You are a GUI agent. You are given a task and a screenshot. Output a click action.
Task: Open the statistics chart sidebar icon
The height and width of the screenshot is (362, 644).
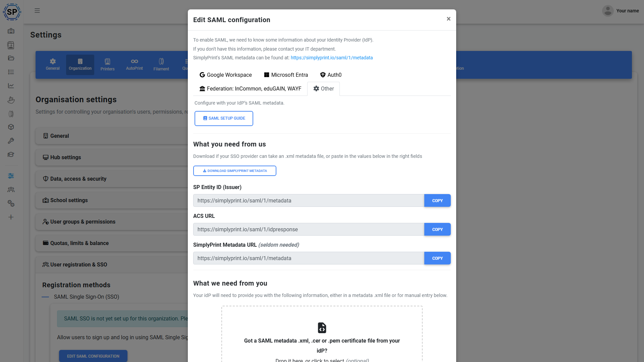point(11,86)
